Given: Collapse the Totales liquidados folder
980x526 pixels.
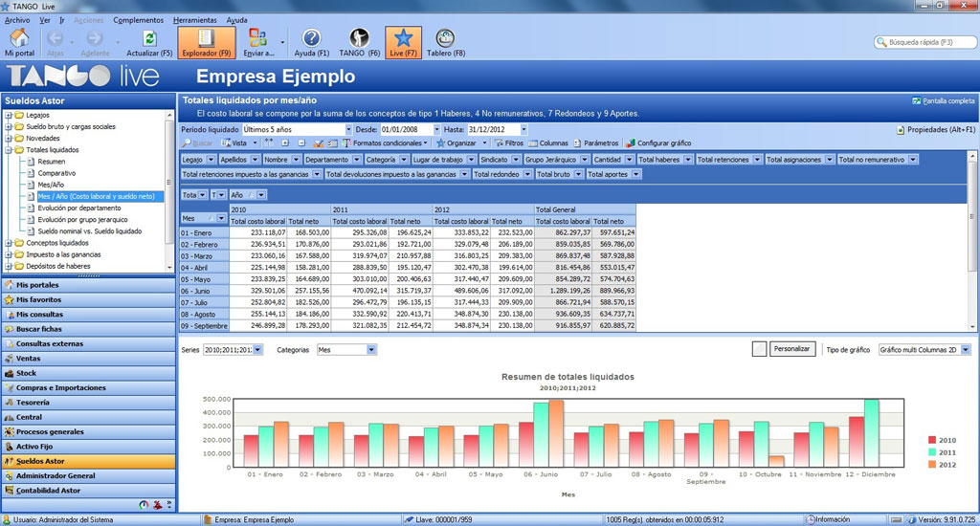Looking at the screenshot, I should tap(9, 150).
